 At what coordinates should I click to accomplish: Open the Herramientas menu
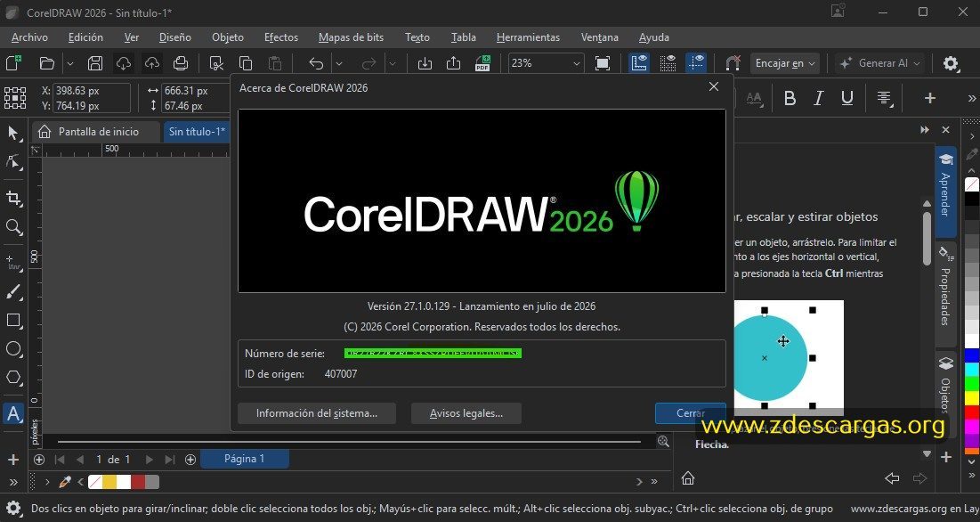coord(528,37)
